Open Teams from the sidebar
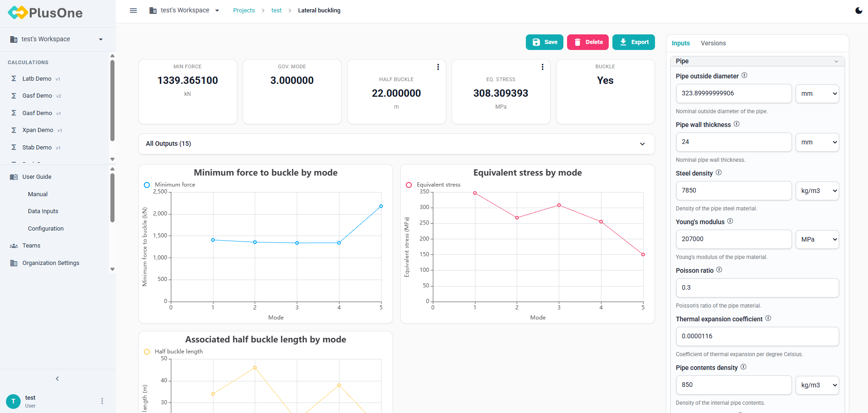 31,246
